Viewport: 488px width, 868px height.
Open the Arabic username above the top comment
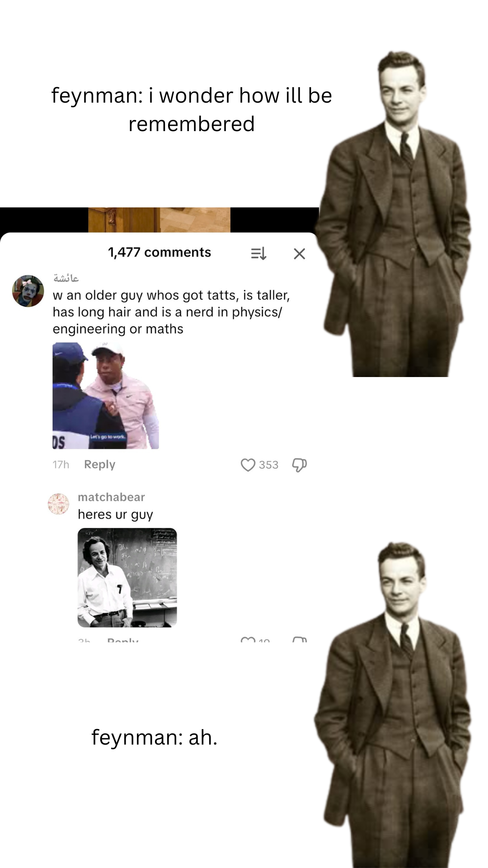66,278
